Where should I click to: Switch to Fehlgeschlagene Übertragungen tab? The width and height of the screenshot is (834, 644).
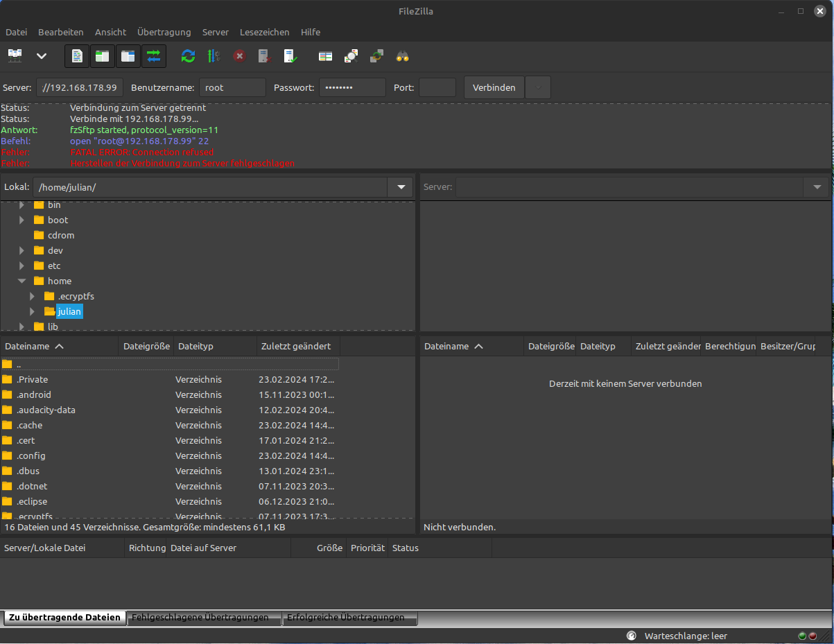(204, 617)
